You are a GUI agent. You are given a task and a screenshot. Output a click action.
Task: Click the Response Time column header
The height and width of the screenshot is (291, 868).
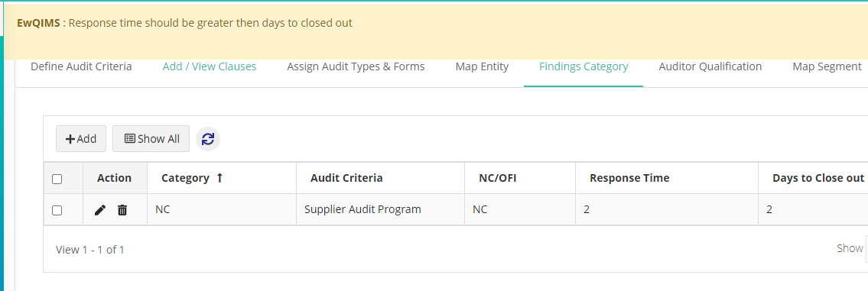coord(629,178)
